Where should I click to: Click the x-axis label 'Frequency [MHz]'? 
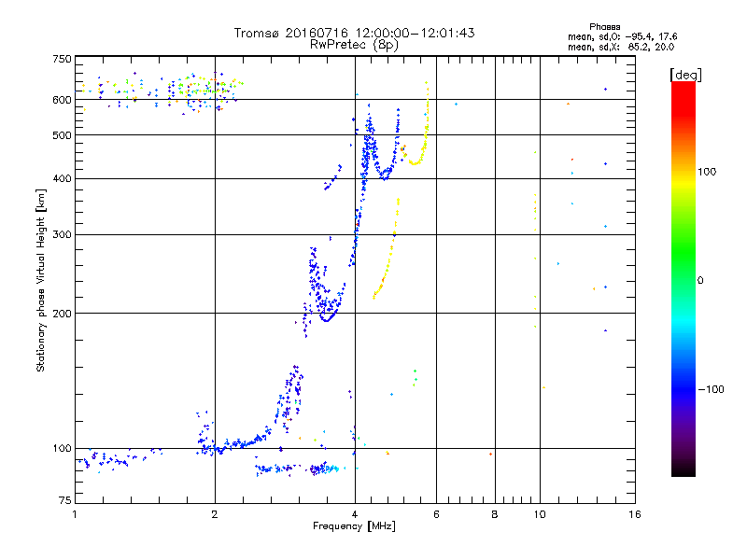[354, 526]
